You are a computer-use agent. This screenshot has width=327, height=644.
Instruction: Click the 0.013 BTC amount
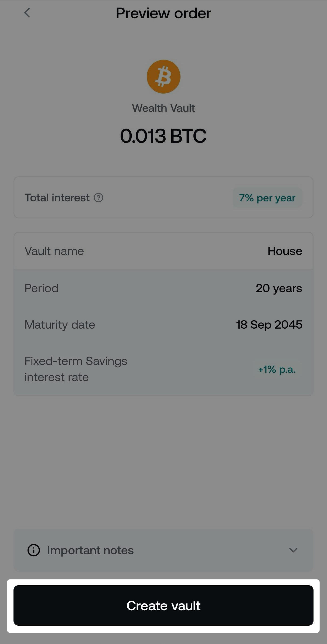(x=163, y=136)
